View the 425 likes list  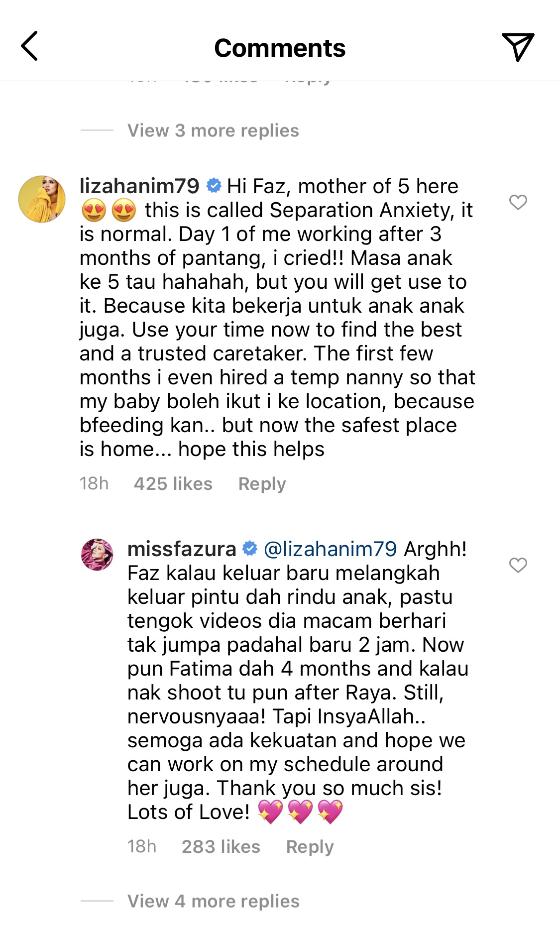tap(173, 484)
